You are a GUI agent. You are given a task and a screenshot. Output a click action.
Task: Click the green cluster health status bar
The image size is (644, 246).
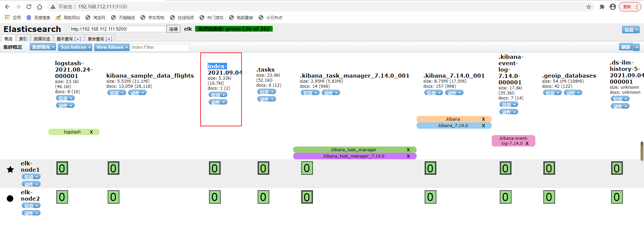(234, 29)
